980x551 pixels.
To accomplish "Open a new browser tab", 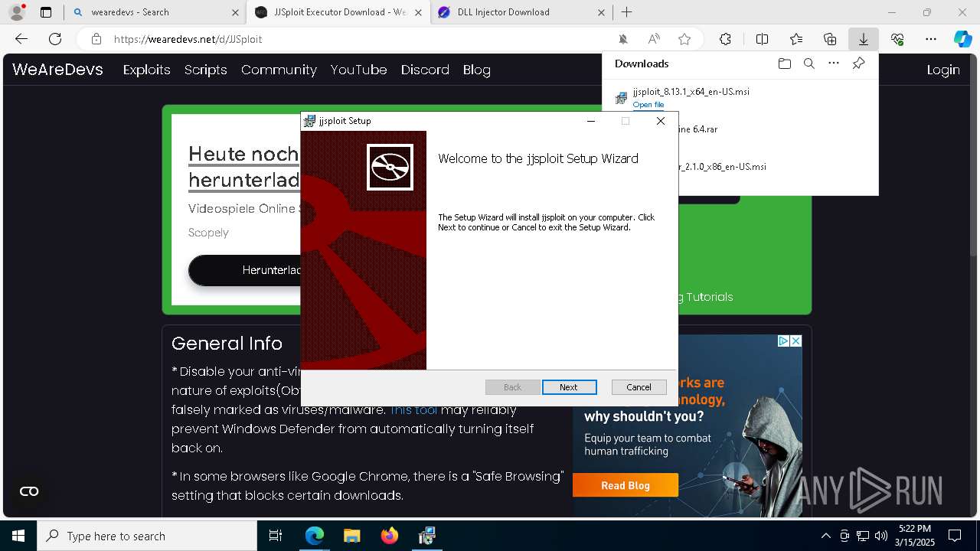I will [626, 12].
